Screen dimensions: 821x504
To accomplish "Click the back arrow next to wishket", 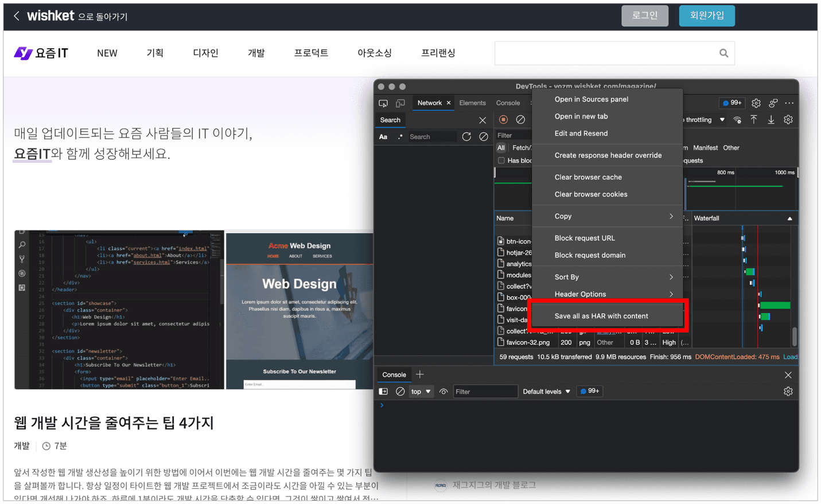I will coord(17,16).
